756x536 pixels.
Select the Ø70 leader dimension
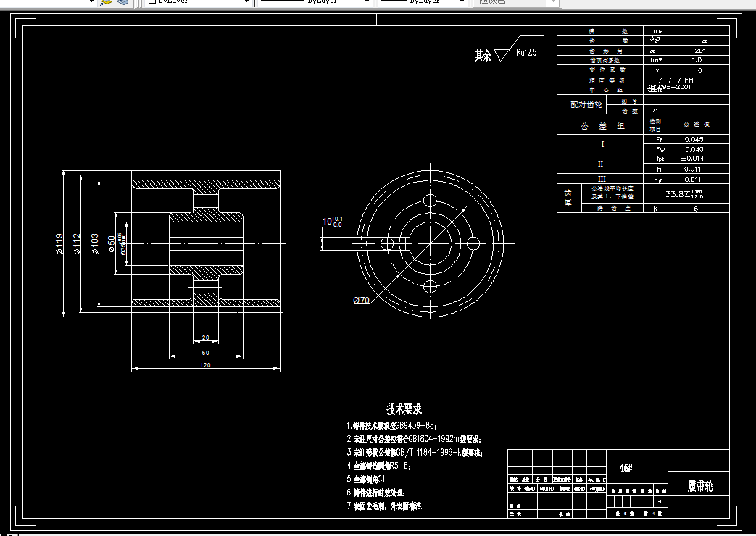click(361, 301)
